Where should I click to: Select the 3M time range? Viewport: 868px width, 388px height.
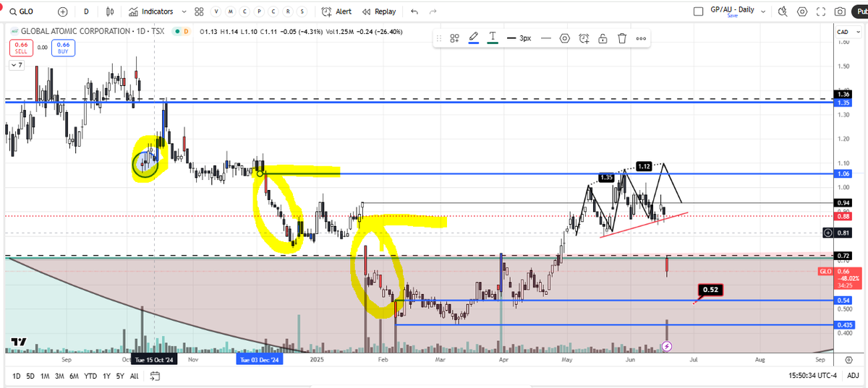(x=59, y=376)
